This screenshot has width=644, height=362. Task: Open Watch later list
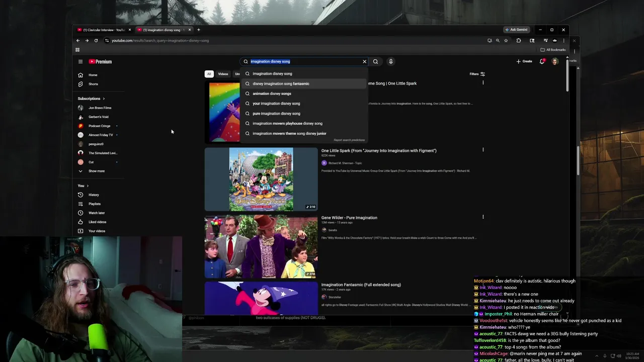96,213
